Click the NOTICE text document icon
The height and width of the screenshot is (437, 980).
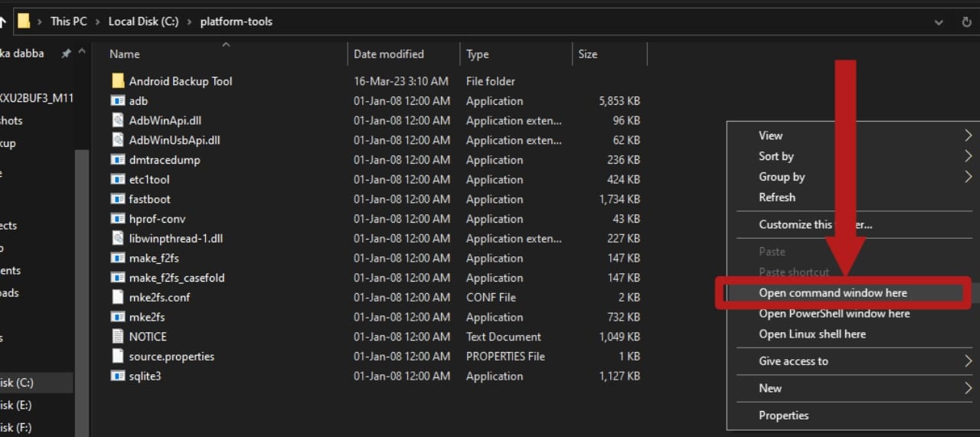(117, 337)
